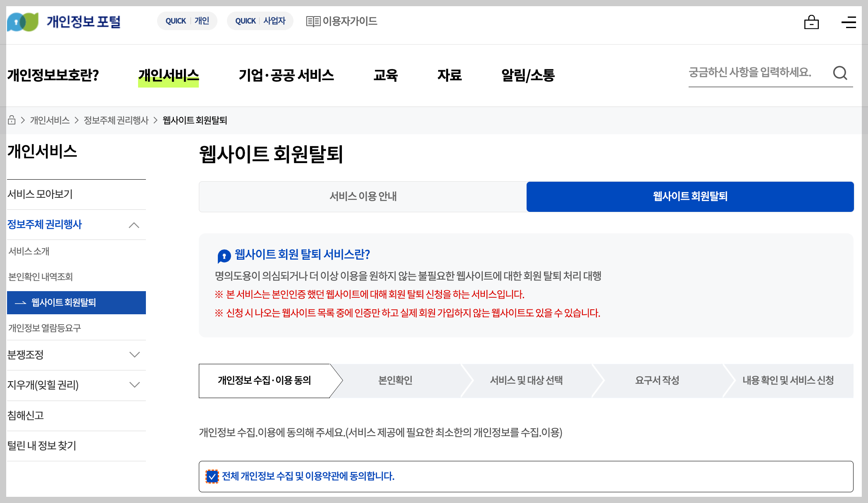Click QUICK 사업자 button
Viewport: 868px width, 503px height.
[x=260, y=21]
